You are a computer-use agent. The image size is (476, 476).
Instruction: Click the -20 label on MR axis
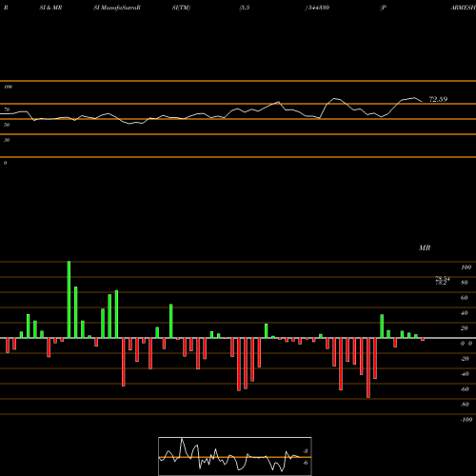[465, 359]
